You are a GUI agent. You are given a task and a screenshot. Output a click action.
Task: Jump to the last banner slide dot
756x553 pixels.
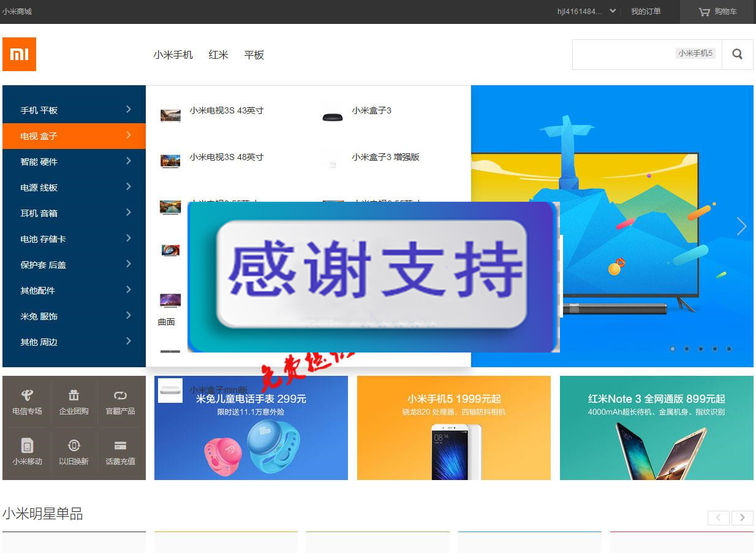click(x=729, y=349)
